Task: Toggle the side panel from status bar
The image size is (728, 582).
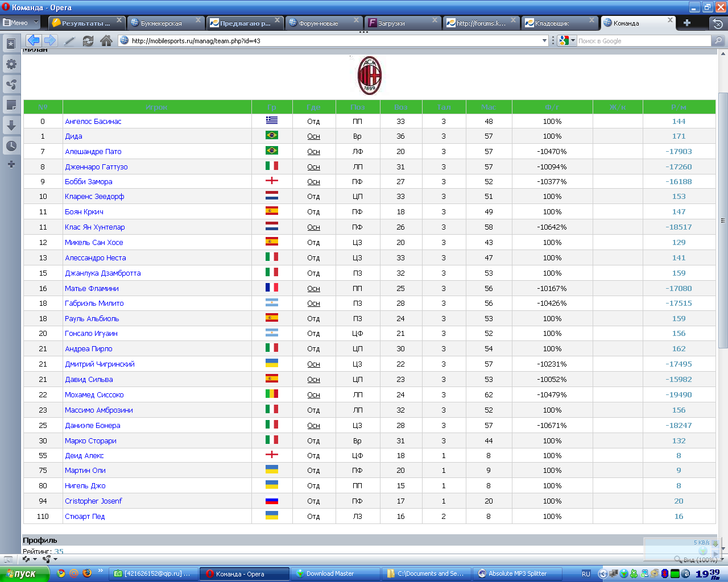Action: click(x=8, y=559)
